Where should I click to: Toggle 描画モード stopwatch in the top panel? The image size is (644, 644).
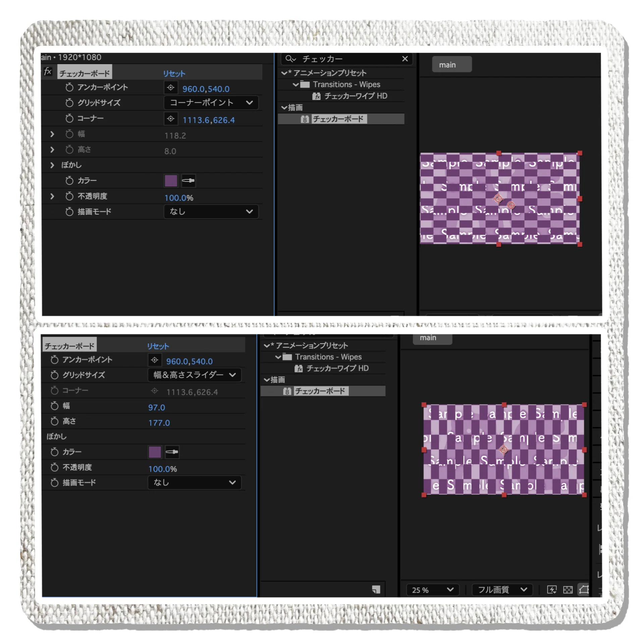tap(69, 211)
